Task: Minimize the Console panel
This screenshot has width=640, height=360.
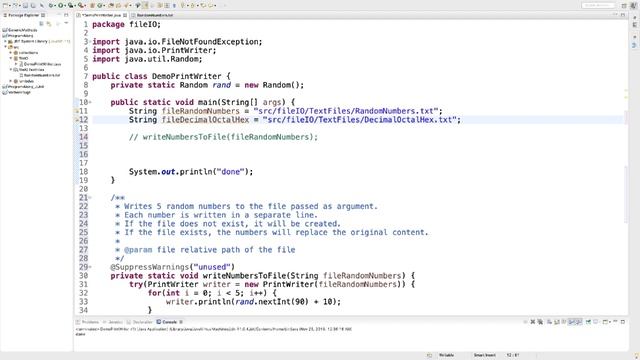Action: click(616, 322)
